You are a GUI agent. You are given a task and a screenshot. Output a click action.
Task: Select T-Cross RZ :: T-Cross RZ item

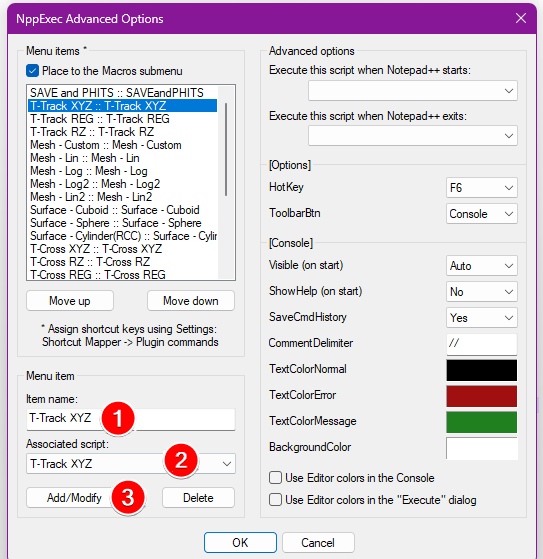coord(122,262)
